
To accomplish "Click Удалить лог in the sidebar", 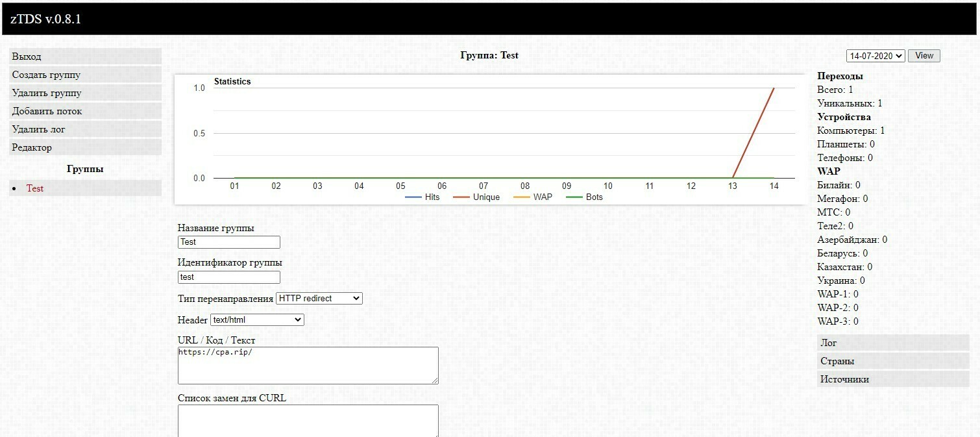I will point(85,129).
